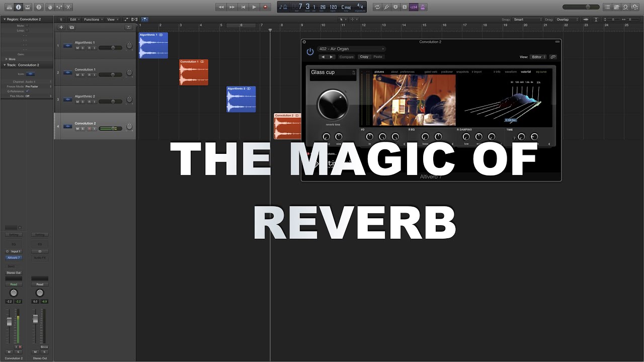
Task: Toggle Show Automation icon
Action: click(x=127, y=20)
